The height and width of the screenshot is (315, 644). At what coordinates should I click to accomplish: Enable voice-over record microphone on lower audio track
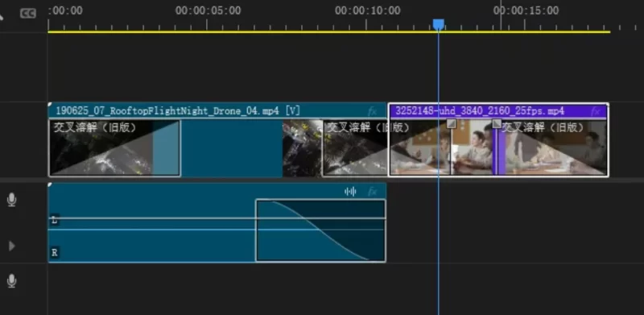12,281
